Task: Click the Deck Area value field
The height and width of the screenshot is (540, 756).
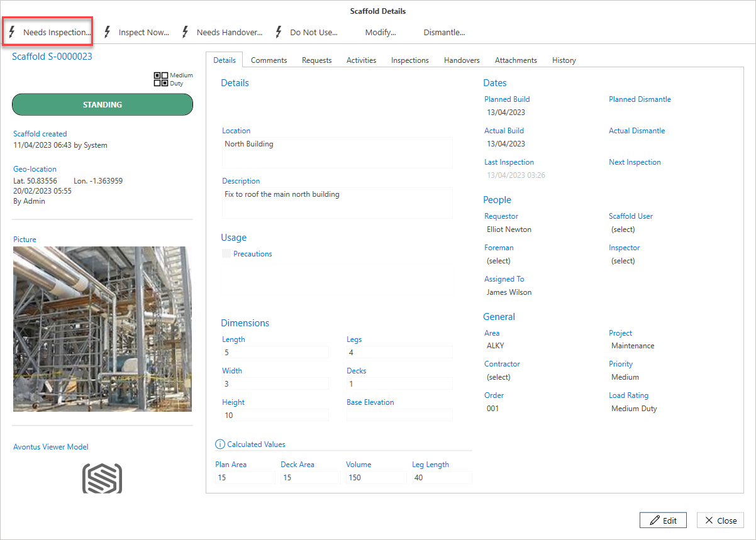Action: [x=311, y=478]
